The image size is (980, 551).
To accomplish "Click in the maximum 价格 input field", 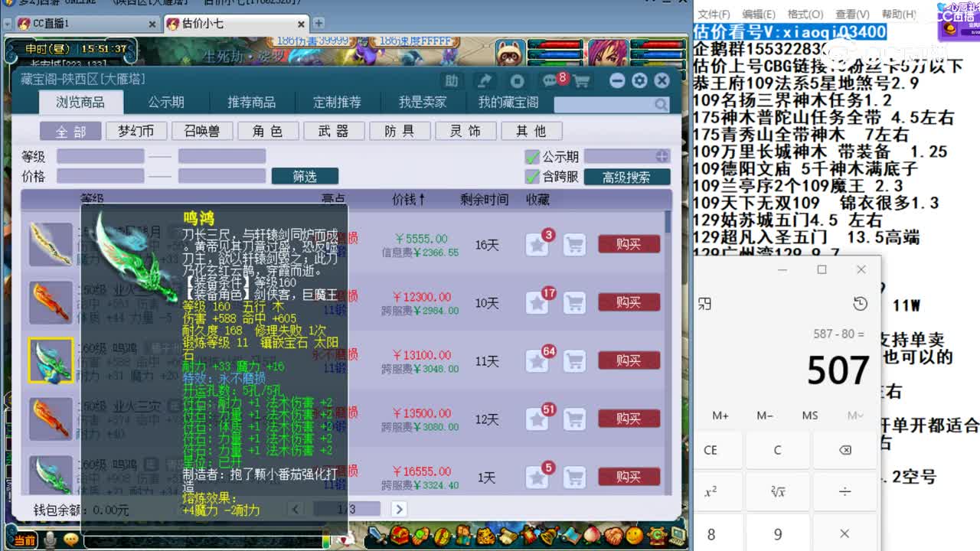I will [222, 176].
